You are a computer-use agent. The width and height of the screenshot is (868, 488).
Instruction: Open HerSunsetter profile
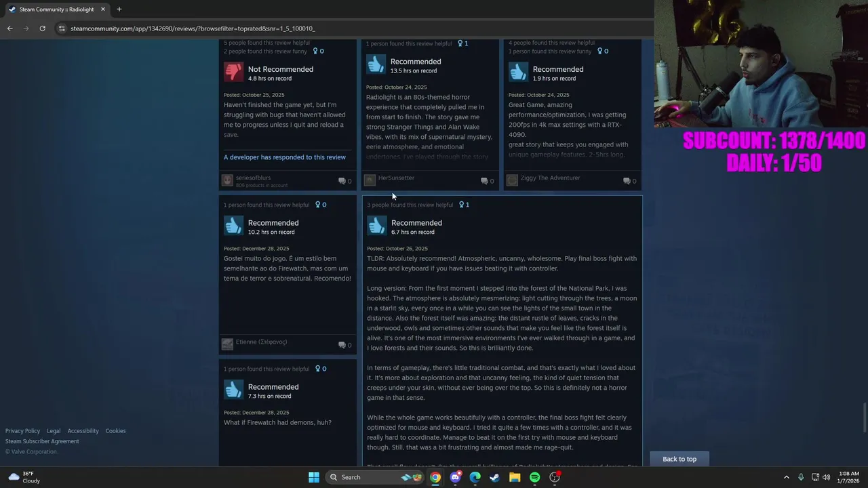(396, 178)
